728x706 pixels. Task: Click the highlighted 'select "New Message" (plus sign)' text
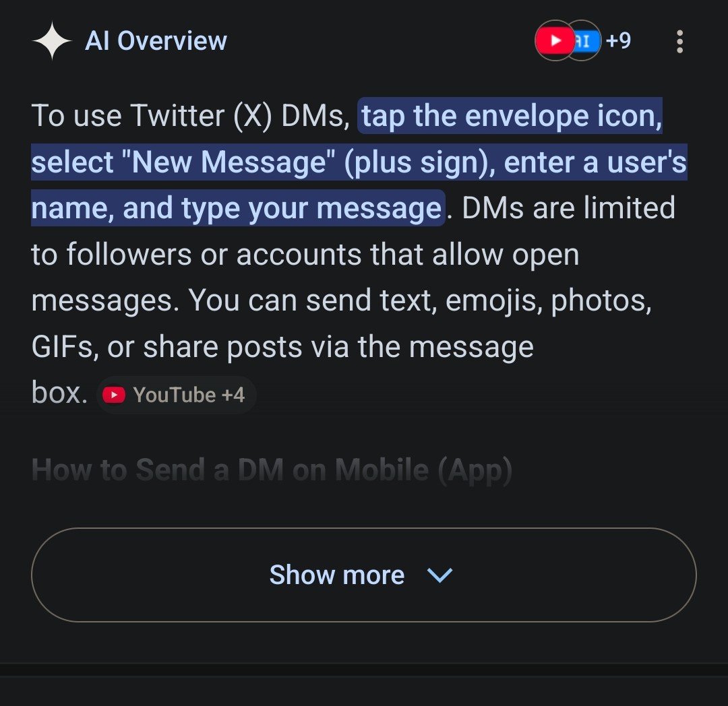click(x=264, y=162)
